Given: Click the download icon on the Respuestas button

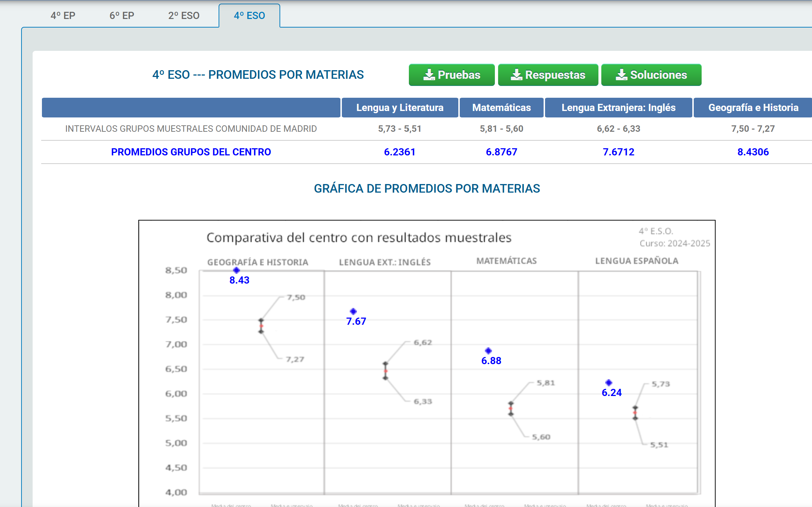Looking at the screenshot, I should click(516, 74).
